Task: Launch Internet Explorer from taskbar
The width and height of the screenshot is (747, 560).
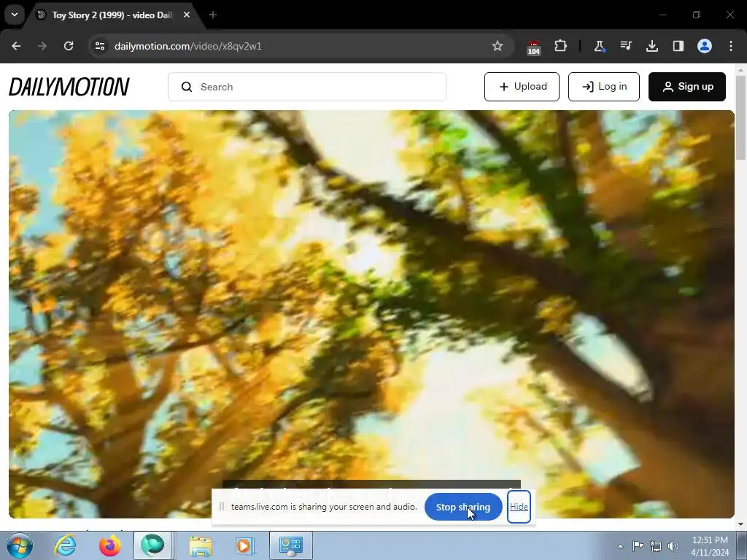Action: coord(65,545)
